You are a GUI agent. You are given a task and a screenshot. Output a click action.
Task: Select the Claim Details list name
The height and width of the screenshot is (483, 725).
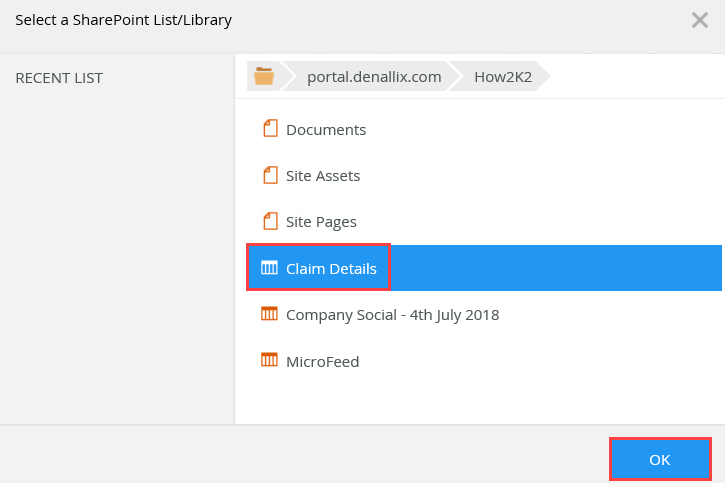[x=331, y=268]
